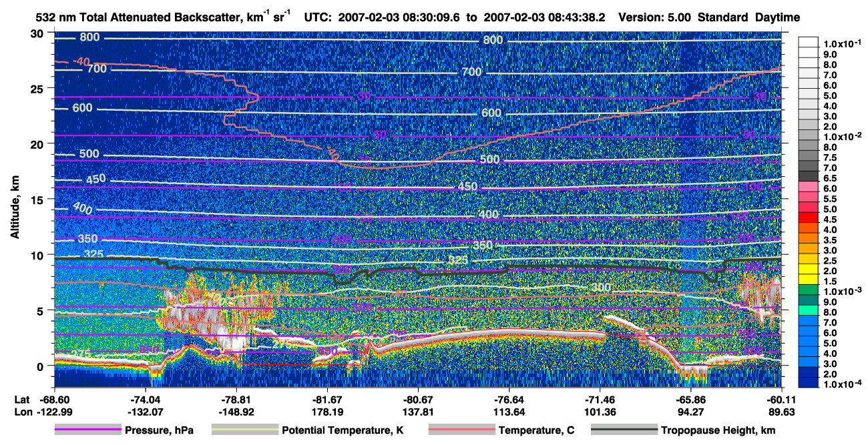Click latitude value -65.86
Image resolution: width=868 pixels, height=445 pixels.
690,400
